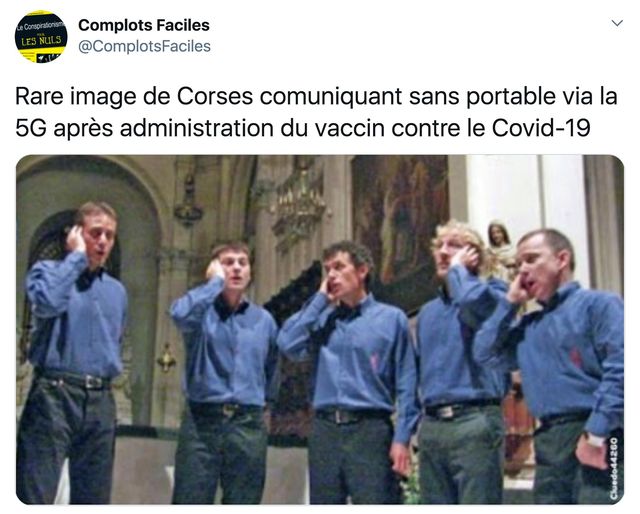Image resolution: width=640 pixels, height=514 pixels.
Task: Click the wristwatch on the rightmost singer
Action: (596, 441)
